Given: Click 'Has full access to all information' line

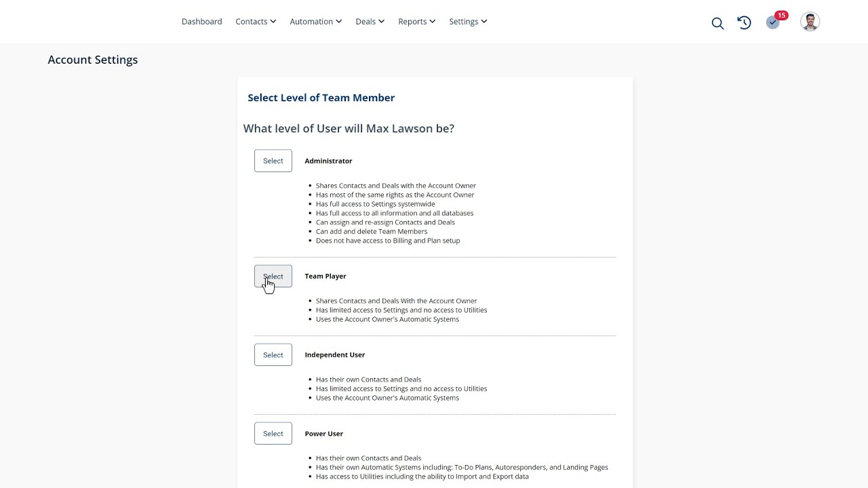Looking at the screenshot, I should 395,213.
